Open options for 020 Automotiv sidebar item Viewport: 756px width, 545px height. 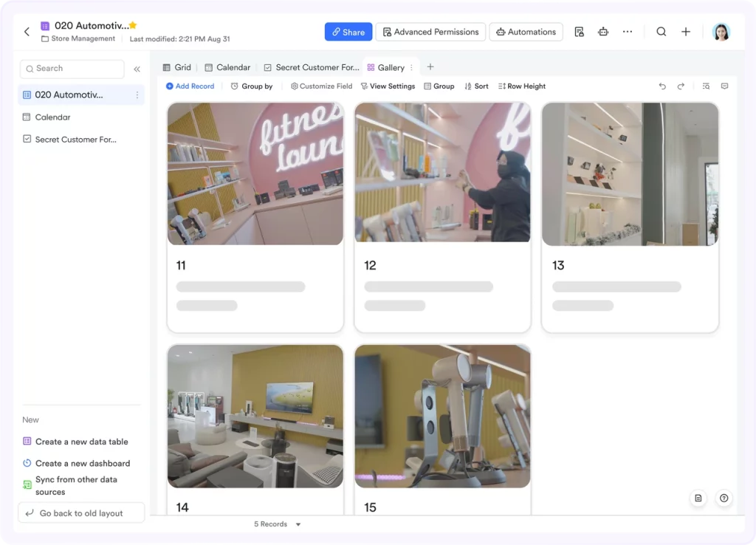click(137, 95)
